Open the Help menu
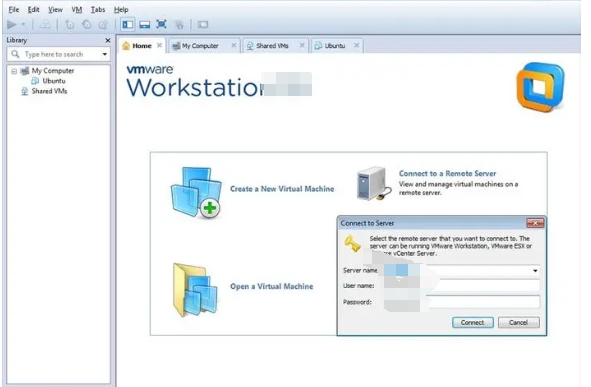591x387 pixels. point(121,9)
